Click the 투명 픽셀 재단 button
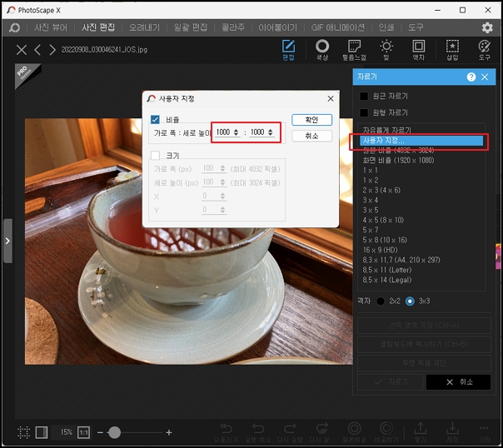The width and height of the screenshot is (503, 448). pos(424,363)
